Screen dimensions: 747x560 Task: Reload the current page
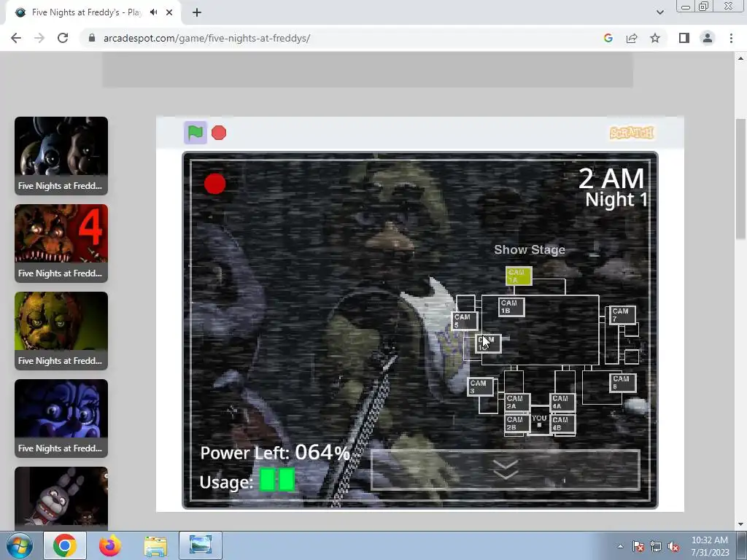point(63,38)
